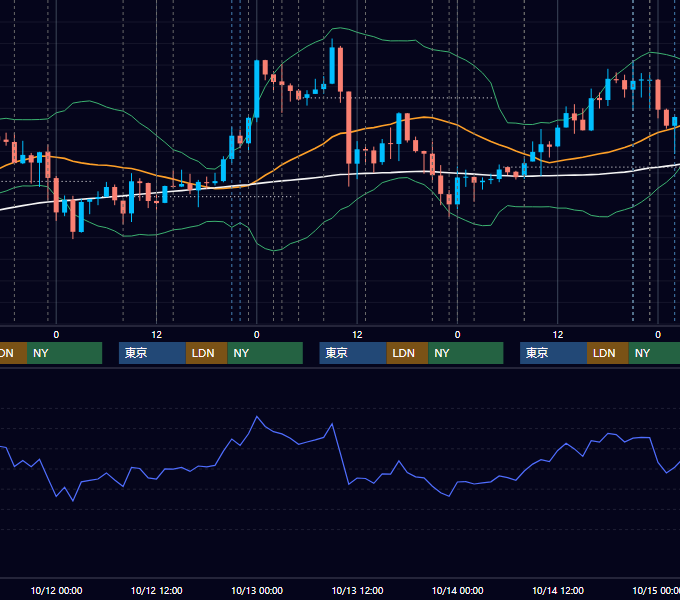Click the 10/12 00:00 date label
The width and height of the screenshot is (680, 600).
[56, 590]
